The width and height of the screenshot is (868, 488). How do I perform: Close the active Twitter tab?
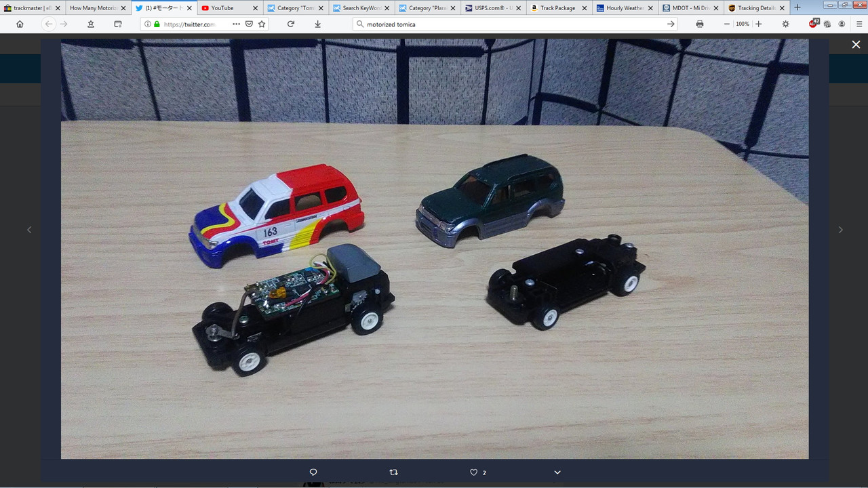point(189,8)
